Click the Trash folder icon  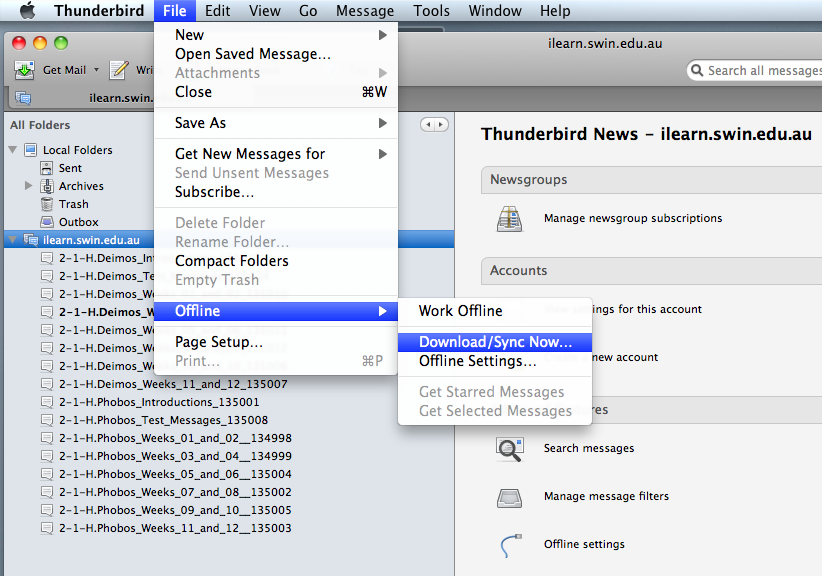47,204
